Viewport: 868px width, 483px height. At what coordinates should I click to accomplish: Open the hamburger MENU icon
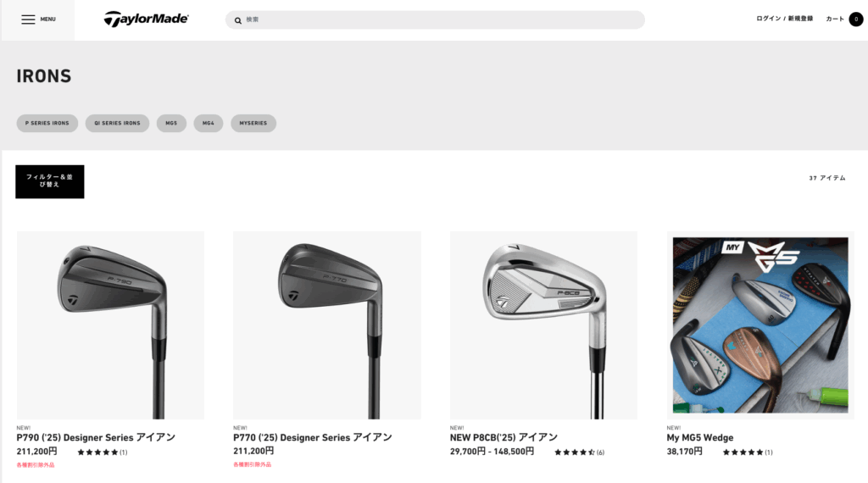(x=29, y=19)
